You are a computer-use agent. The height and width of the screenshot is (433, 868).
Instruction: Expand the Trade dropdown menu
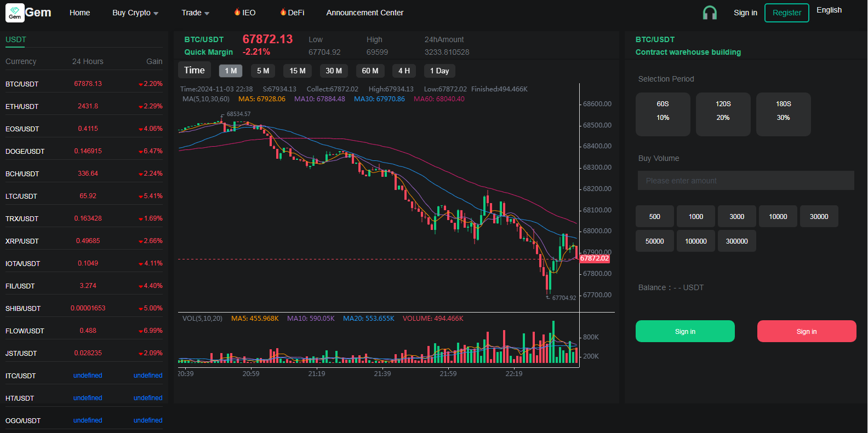click(x=195, y=13)
